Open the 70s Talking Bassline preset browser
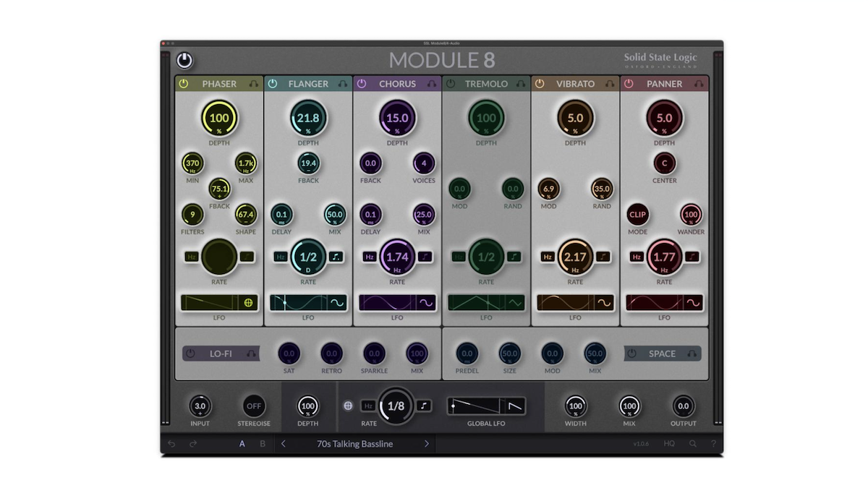This screenshot has width=868, height=488. pyautogui.click(x=354, y=444)
